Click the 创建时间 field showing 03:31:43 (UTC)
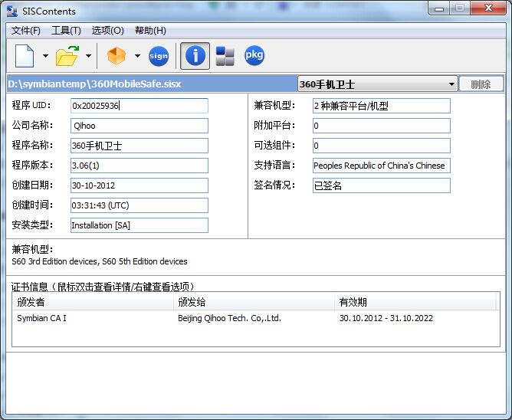 coord(139,205)
